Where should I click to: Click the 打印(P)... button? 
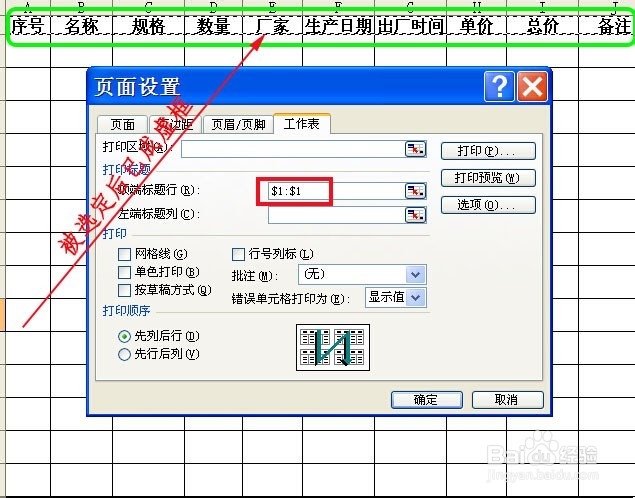[x=488, y=151]
